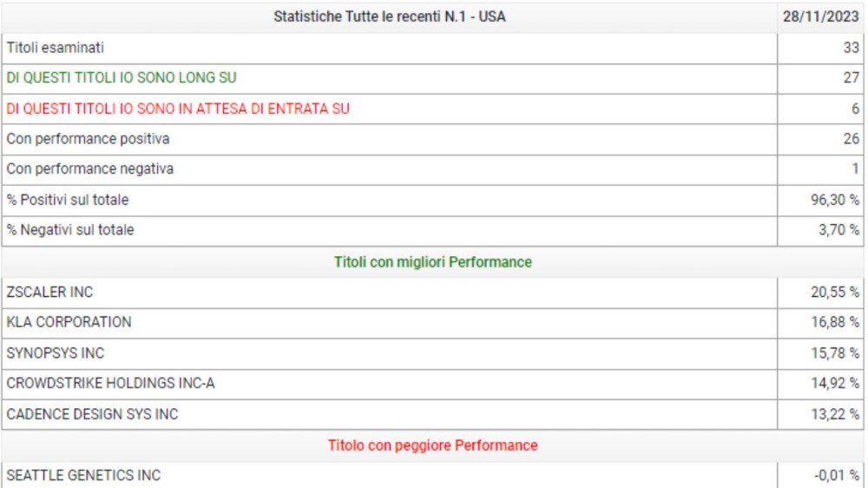Click the 'Titoli con migliori Performance' section header
This screenshot has width=868, height=488.
coord(432,261)
